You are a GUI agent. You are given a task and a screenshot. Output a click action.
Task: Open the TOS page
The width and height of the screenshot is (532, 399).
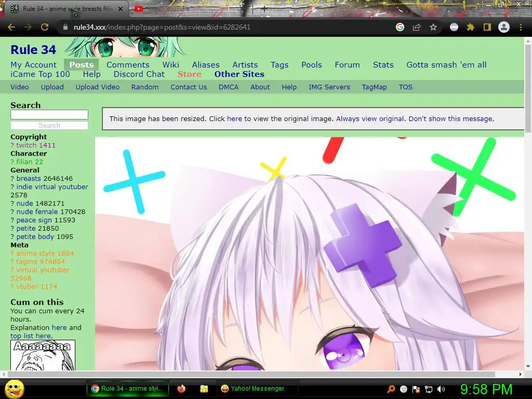click(405, 87)
